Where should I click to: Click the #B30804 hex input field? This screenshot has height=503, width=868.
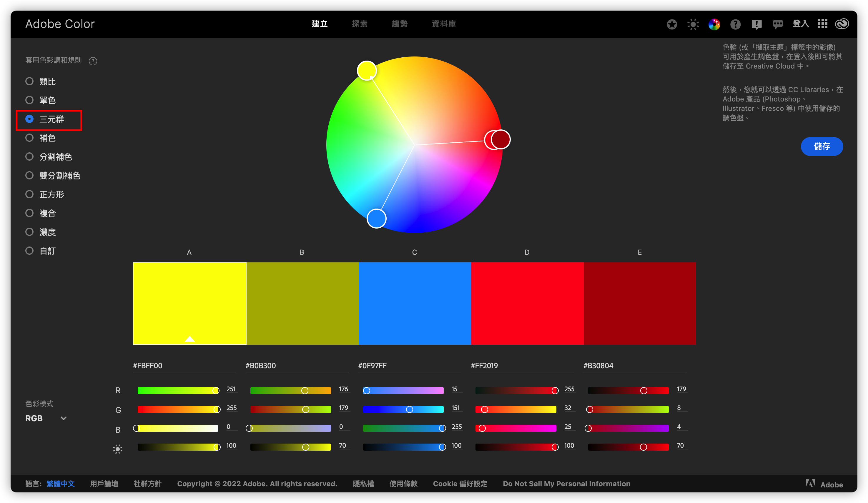coord(635,366)
